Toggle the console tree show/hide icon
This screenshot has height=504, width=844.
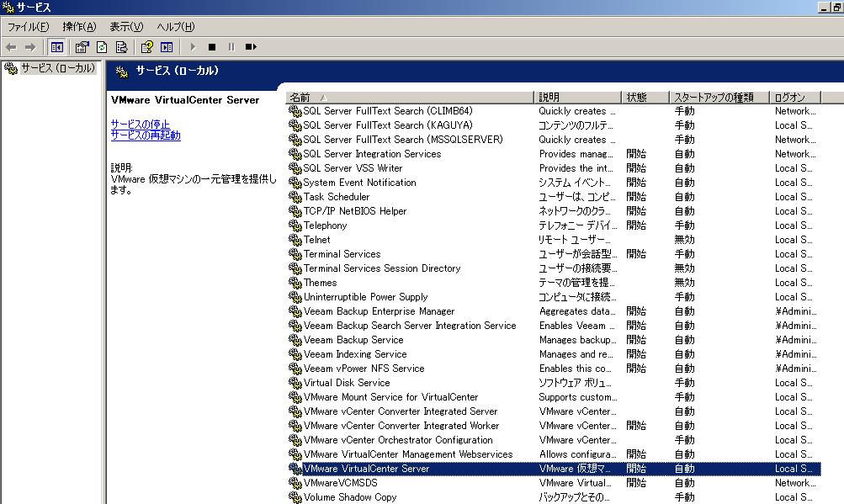(x=57, y=47)
